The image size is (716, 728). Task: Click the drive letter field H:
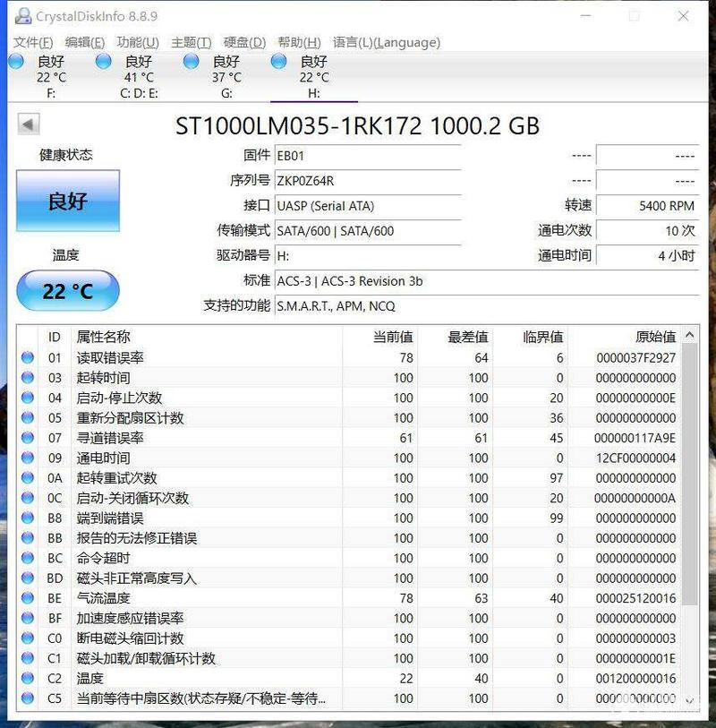click(x=368, y=256)
